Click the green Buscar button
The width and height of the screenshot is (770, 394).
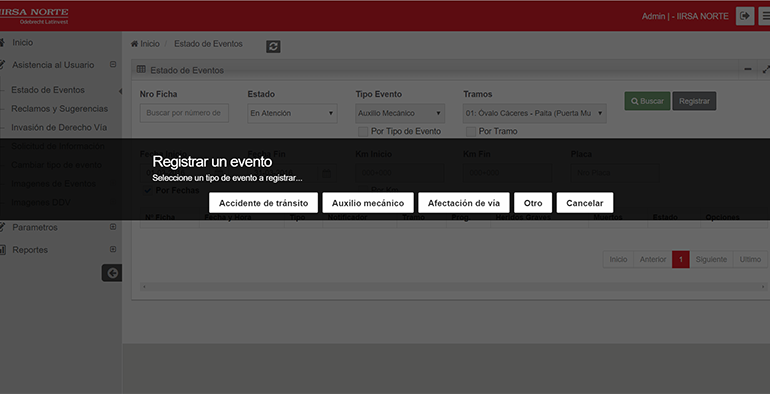pyautogui.click(x=647, y=101)
